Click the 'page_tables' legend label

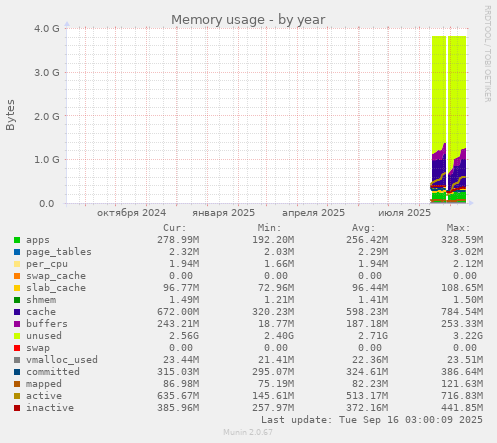(x=59, y=252)
